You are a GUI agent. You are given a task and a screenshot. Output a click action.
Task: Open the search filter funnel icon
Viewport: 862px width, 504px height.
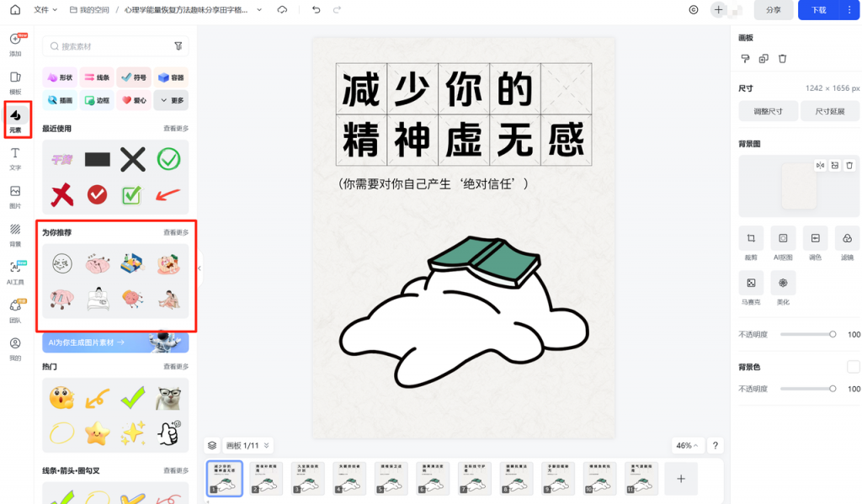coord(178,46)
